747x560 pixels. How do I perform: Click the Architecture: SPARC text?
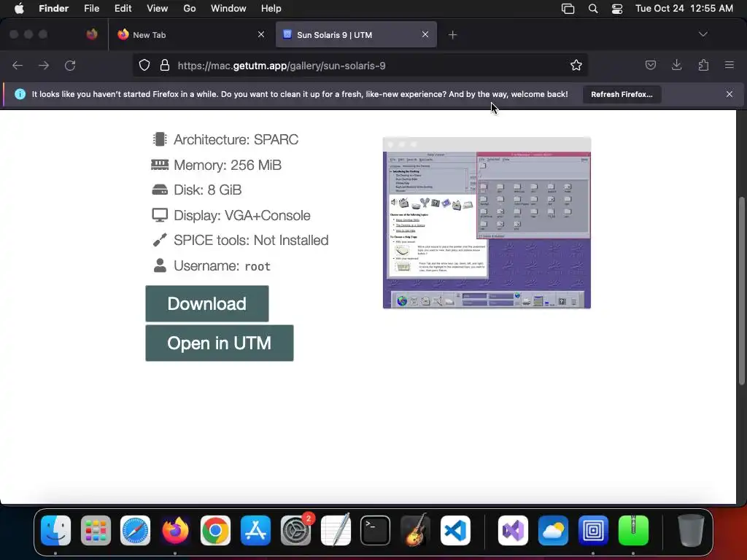point(236,139)
